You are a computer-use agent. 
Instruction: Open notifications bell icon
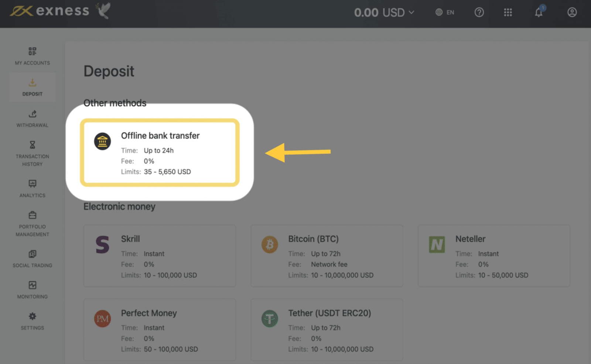[x=539, y=12]
